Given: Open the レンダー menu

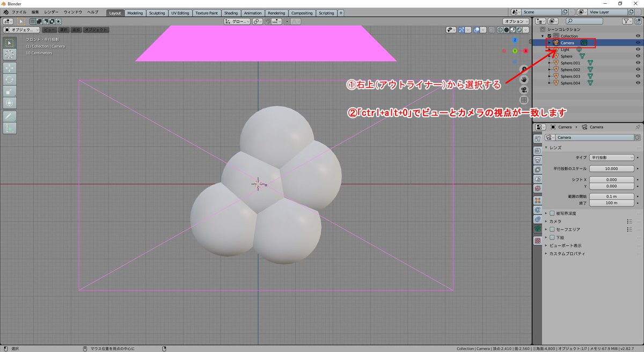Looking at the screenshot, I should 52,12.
